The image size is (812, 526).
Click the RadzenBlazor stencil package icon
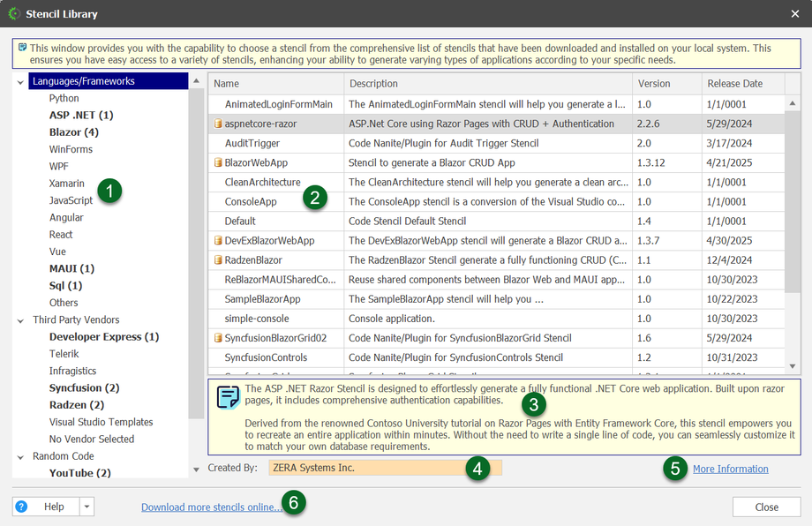tap(218, 260)
